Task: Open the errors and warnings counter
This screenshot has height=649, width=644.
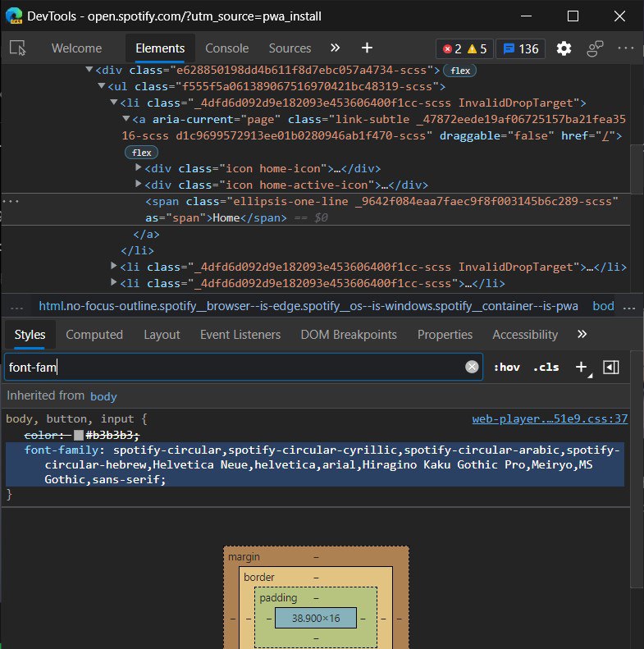Action: click(464, 49)
